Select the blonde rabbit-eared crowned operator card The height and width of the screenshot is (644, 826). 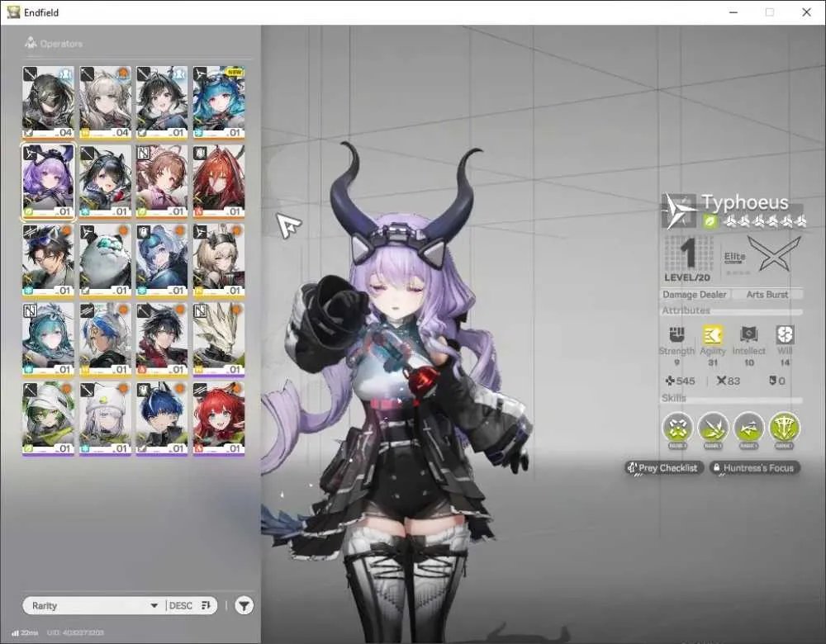point(219,260)
